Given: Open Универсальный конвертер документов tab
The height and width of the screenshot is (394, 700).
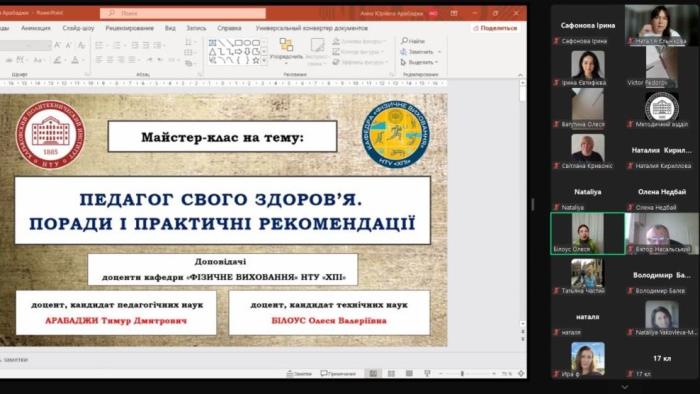Looking at the screenshot, I should pos(312,28).
